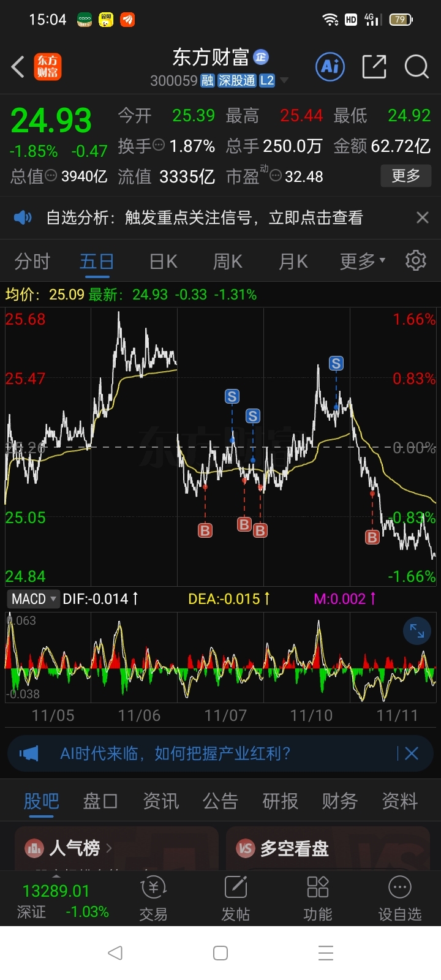Tap the current price 24.93
The image size is (441, 980).
tap(51, 121)
